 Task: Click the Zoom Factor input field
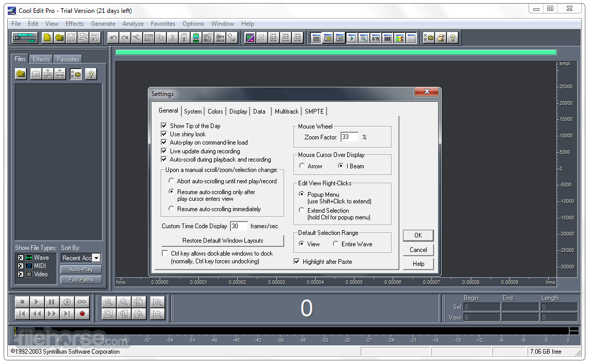tap(349, 137)
